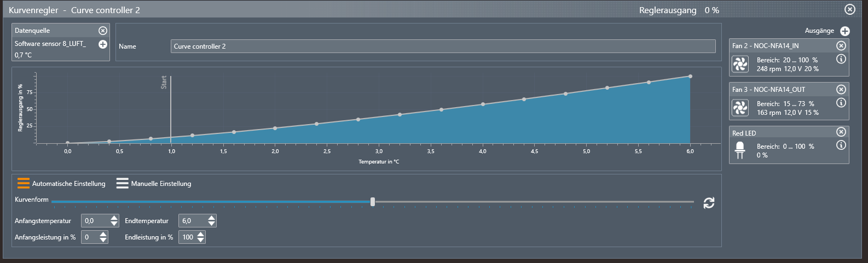Screen dimensions: 868x263
Task: Click the Reglerausgang 0 % readout
Action: pyautogui.click(x=679, y=10)
